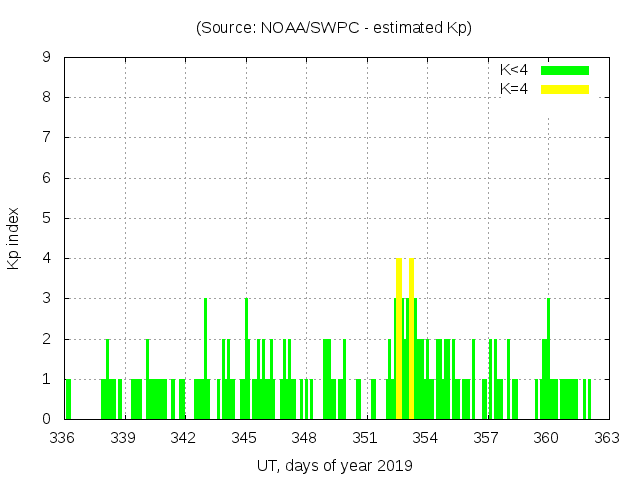Click the 'UT, days of year 2019' axis label
This screenshot has width=640, height=480.
333,465
